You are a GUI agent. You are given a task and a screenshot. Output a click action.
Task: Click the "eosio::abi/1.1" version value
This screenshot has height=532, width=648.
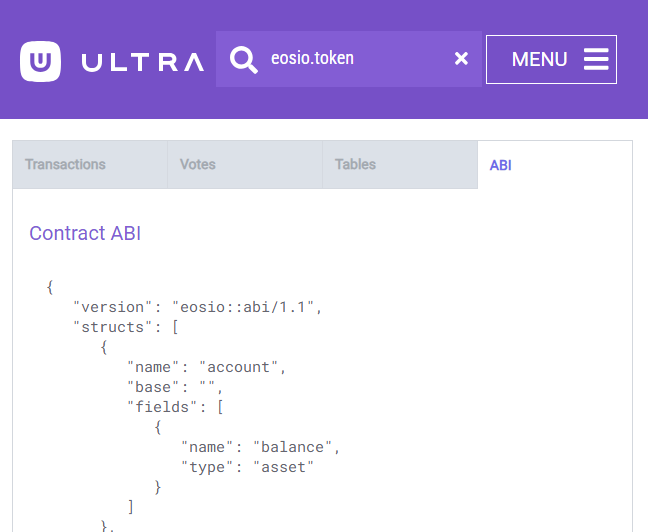[243, 307]
